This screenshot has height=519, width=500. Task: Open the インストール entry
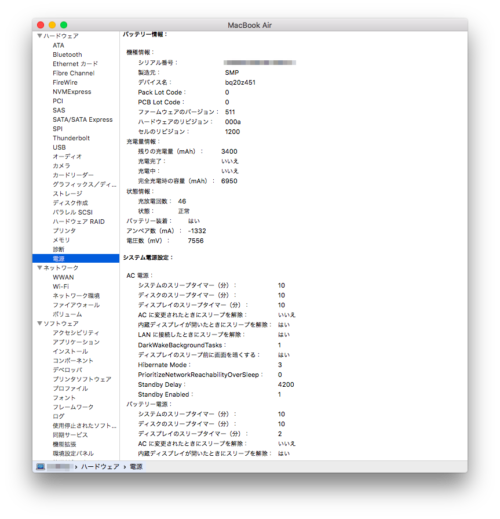(70, 351)
